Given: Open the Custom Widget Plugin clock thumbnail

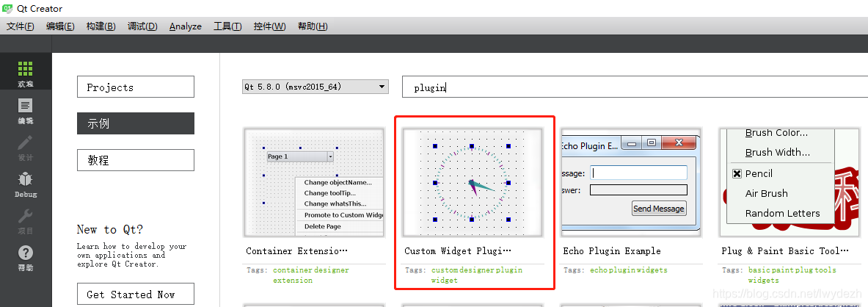Looking at the screenshot, I should click(473, 182).
